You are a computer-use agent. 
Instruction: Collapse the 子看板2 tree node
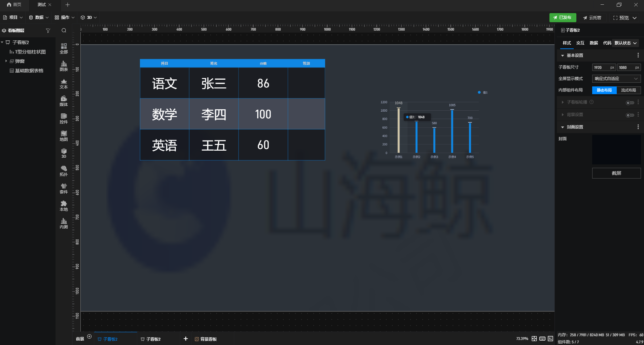click(2, 42)
